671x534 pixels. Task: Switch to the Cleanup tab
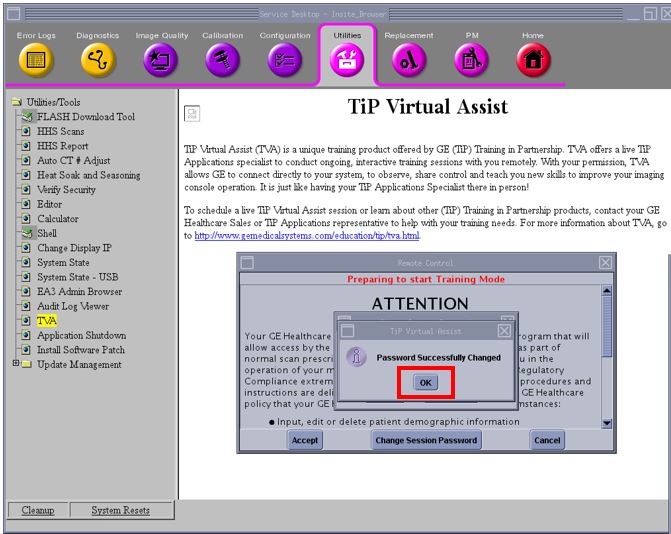pos(38,510)
